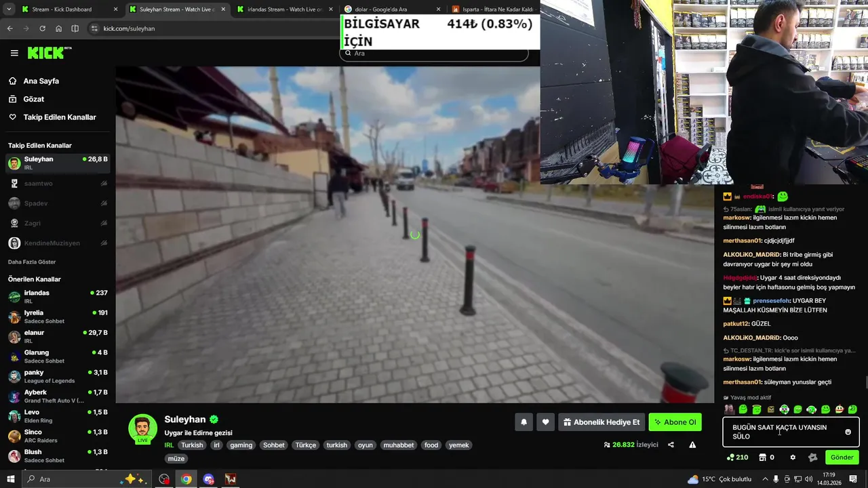Open chat settings gear icon

(793, 457)
